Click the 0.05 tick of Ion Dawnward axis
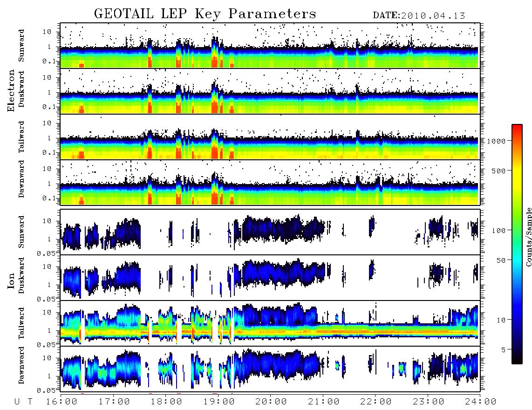Screen dimensions: 532x410 (46, 390)
